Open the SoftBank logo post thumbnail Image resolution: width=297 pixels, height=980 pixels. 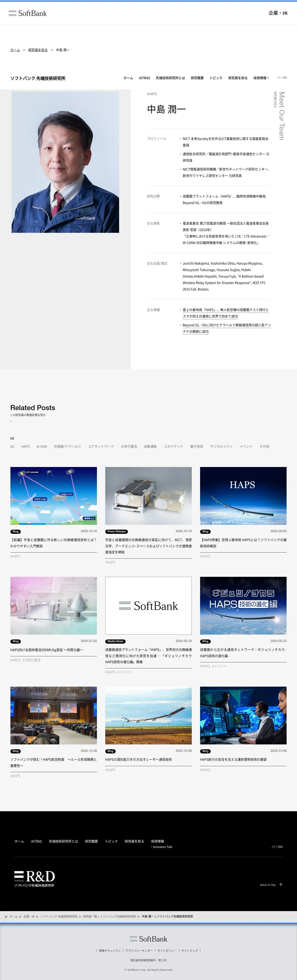(x=148, y=606)
